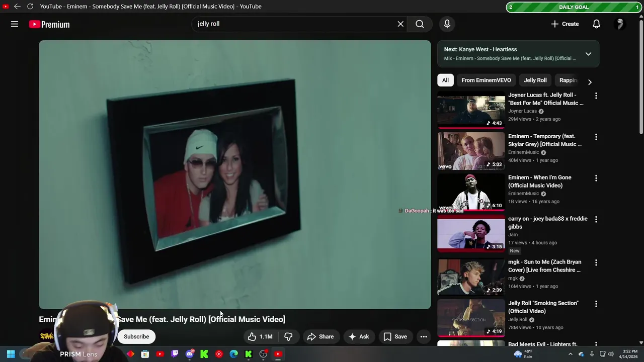644x362 pixels.
Task: Open the Create menu
Action: 565,24
